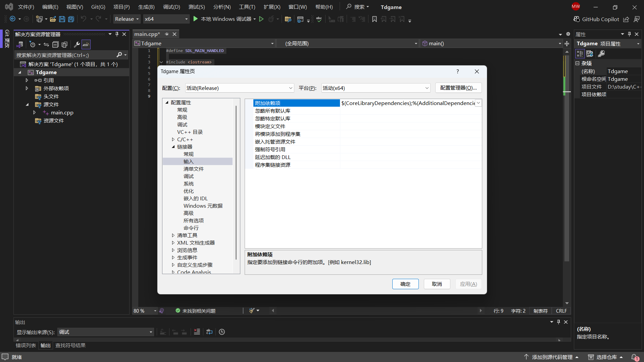Toggle the alphabetical sort in the Properties panel
Viewport: 644px width, 362px height.
590,54
